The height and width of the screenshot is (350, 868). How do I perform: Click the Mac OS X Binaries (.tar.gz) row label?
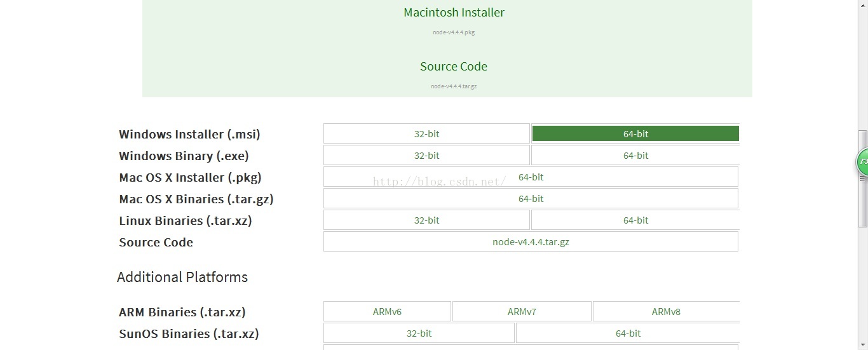click(x=196, y=199)
